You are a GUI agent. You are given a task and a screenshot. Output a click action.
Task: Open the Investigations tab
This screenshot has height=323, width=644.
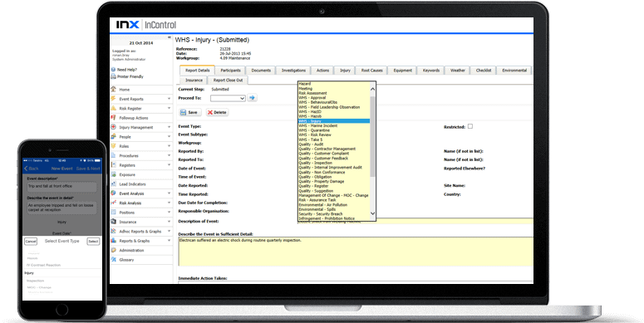point(293,71)
